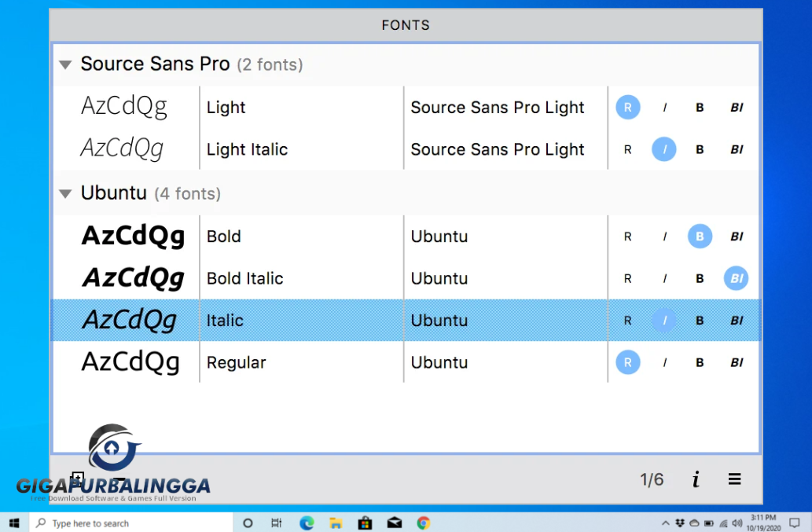Click the 1/6 selection counter
The width and height of the screenshot is (812, 532).
pyautogui.click(x=652, y=479)
